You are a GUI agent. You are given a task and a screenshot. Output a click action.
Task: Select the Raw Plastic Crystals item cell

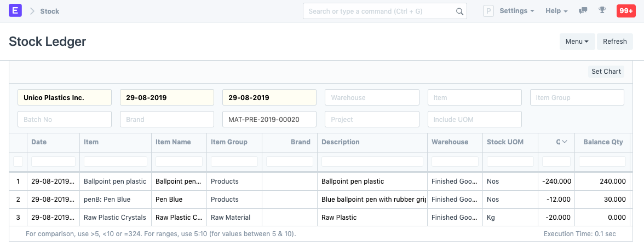point(115,218)
